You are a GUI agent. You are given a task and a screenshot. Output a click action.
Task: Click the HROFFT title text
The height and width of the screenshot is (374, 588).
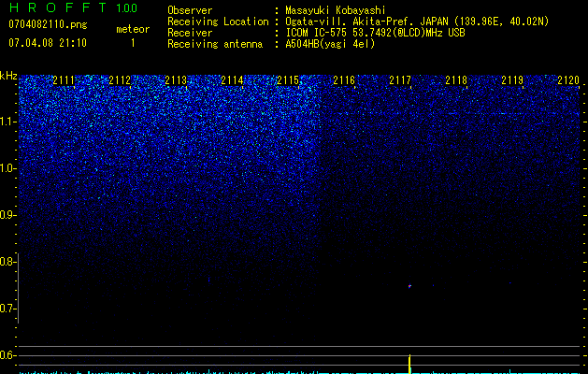(58, 7)
